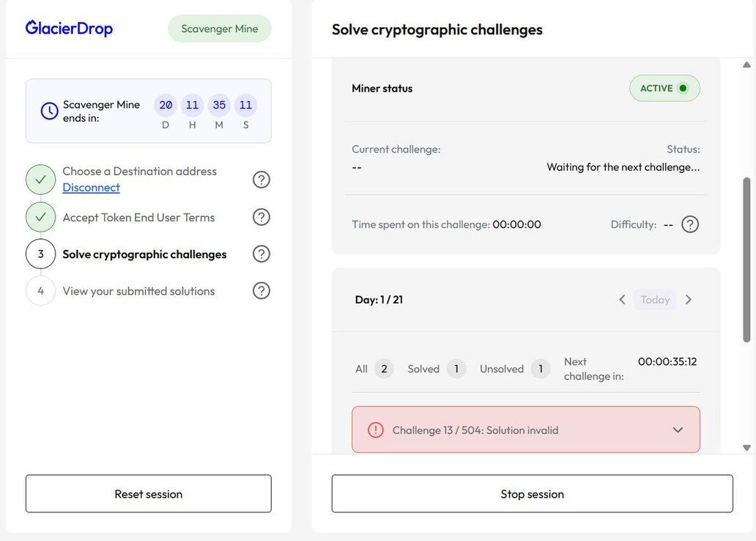Open step 4 View your submitted solutions
This screenshot has height=541, width=756.
[138, 291]
